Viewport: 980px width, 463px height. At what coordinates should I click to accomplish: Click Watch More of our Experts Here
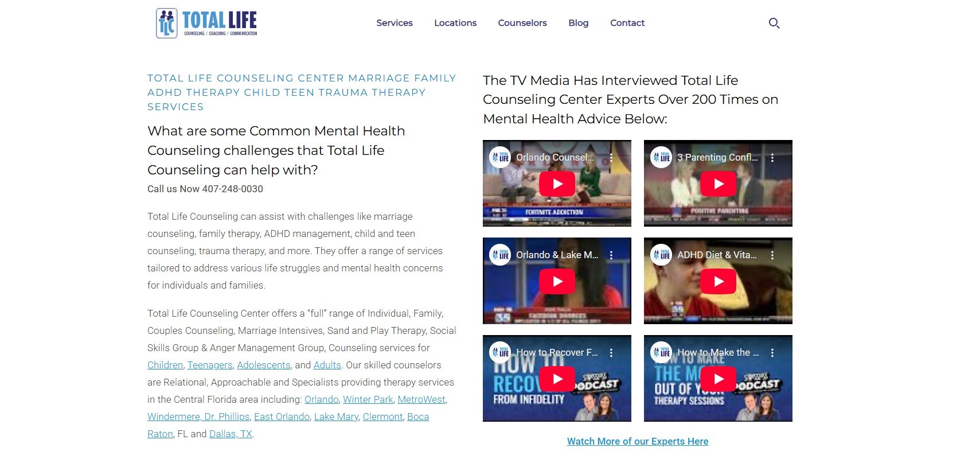[x=638, y=441]
